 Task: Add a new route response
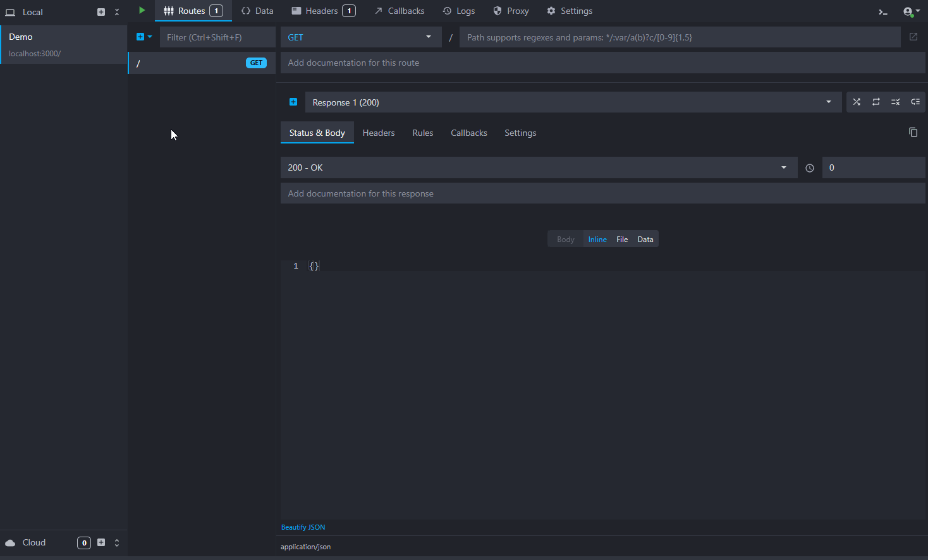pyautogui.click(x=293, y=102)
